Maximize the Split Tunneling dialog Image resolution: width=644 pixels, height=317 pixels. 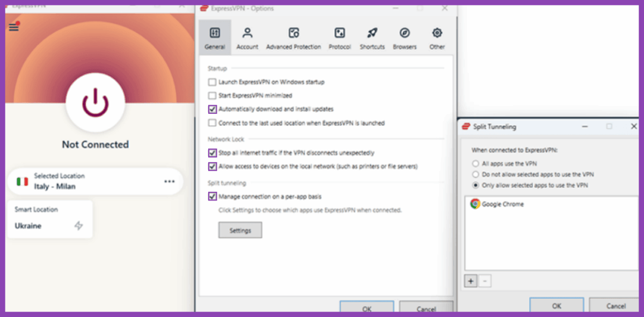click(609, 126)
